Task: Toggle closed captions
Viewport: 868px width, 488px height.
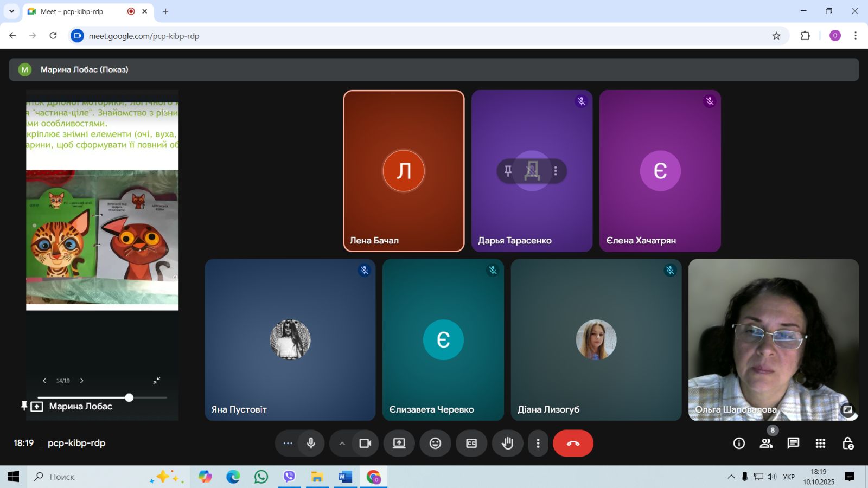Action: click(x=471, y=444)
